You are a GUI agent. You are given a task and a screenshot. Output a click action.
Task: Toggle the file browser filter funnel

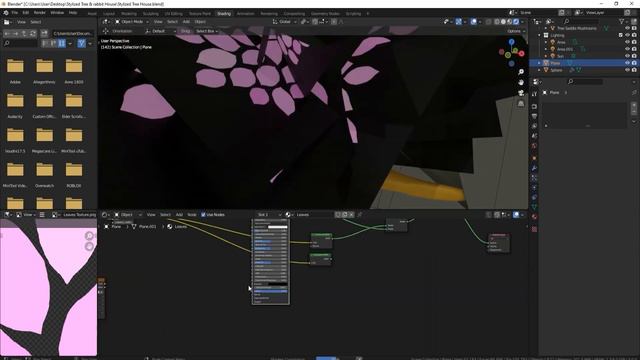[82, 43]
